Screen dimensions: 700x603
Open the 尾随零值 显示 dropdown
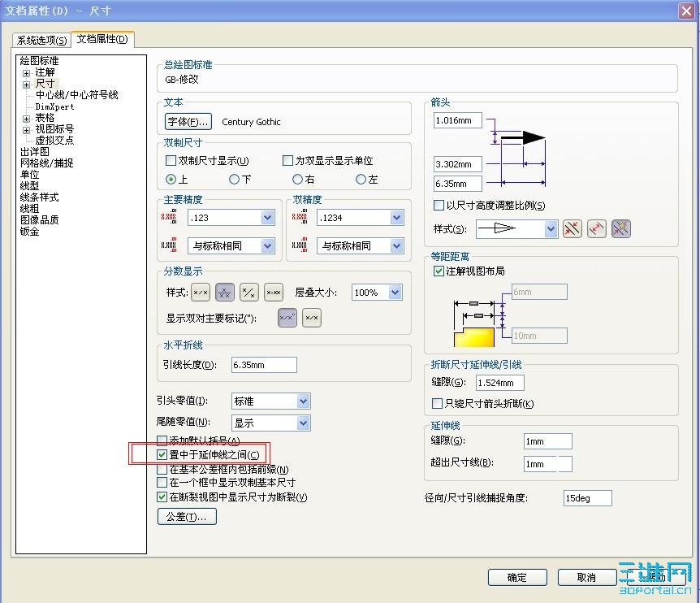[303, 423]
